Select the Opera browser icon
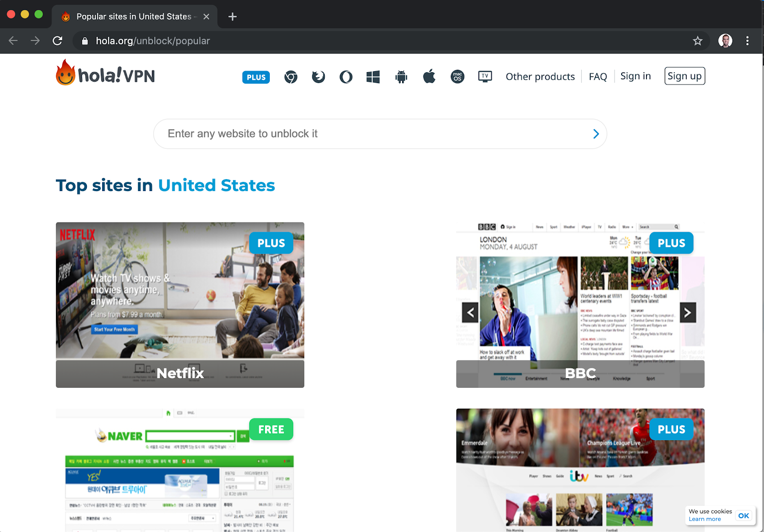Screen dimensions: 764x532 (x=346, y=76)
